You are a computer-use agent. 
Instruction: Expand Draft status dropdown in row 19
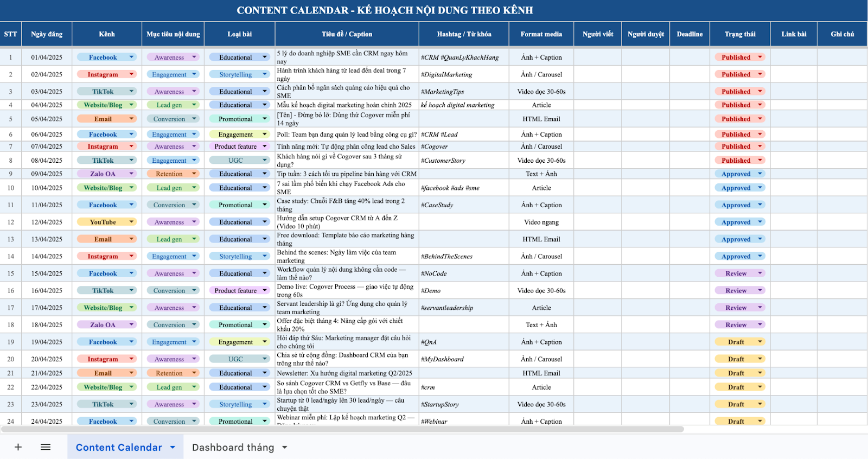click(x=760, y=342)
